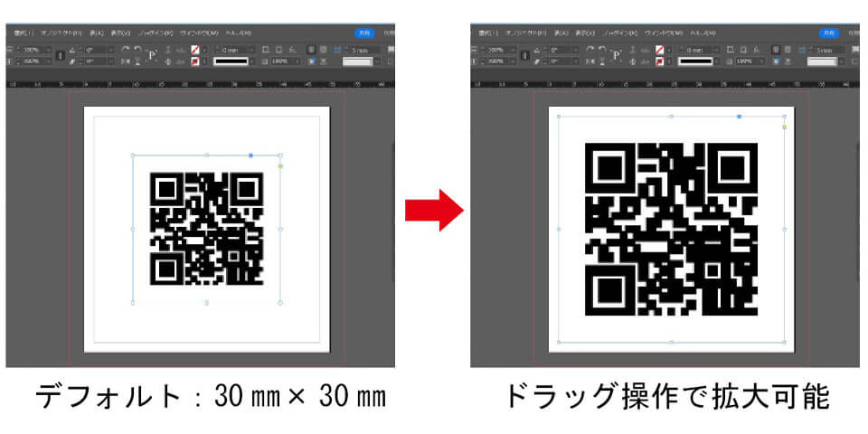Click the P flip indicator in left toolbar
Image resolution: width=868 pixels, height=434 pixels.
pos(152,55)
